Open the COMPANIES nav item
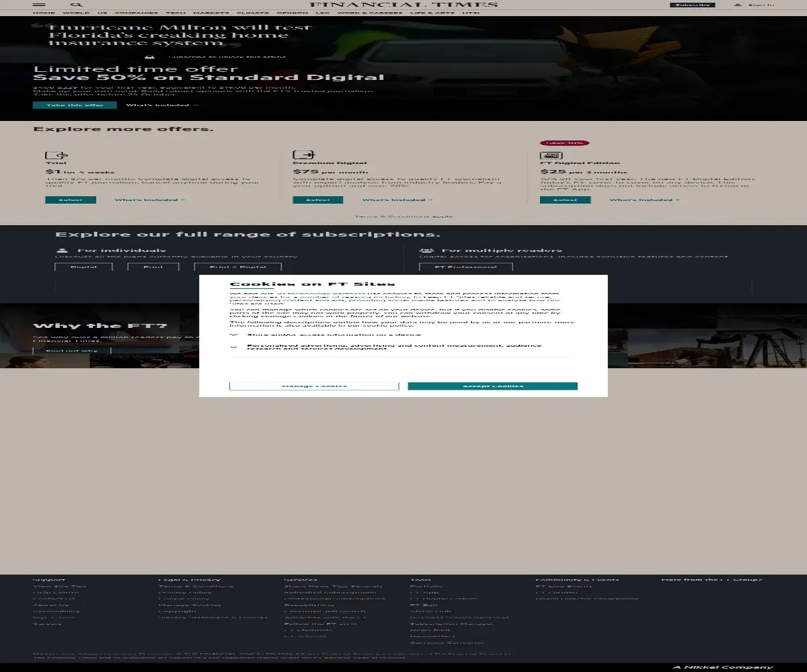This screenshot has height=672, width=807. [x=137, y=13]
